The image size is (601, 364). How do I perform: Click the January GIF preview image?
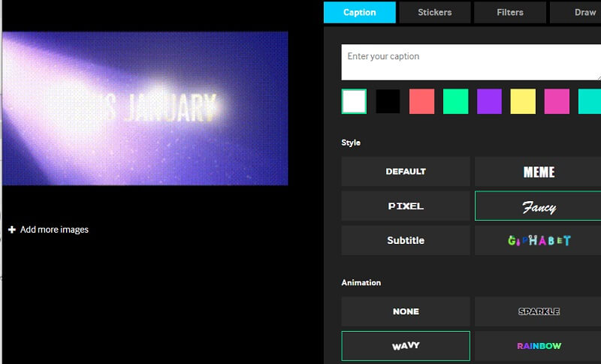(145, 108)
